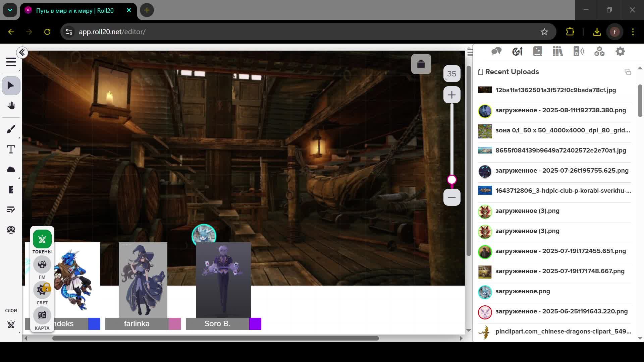Open the main hamburger menu

(11, 62)
